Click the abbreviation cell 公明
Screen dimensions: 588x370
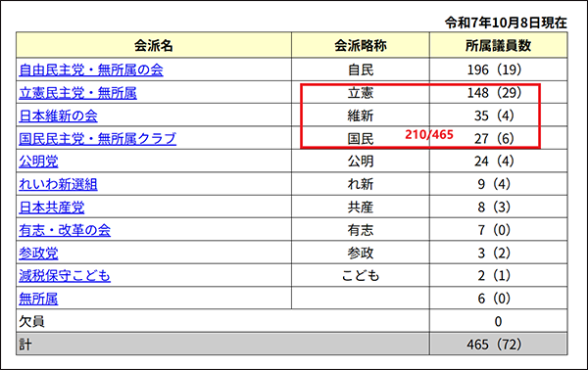pyautogui.click(x=361, y=162)
